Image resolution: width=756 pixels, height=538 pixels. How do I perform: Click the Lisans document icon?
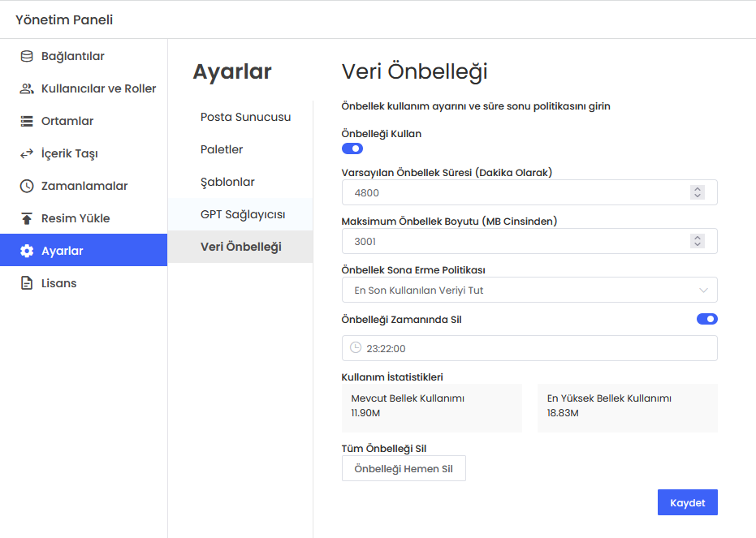click(x=27, y=283)
